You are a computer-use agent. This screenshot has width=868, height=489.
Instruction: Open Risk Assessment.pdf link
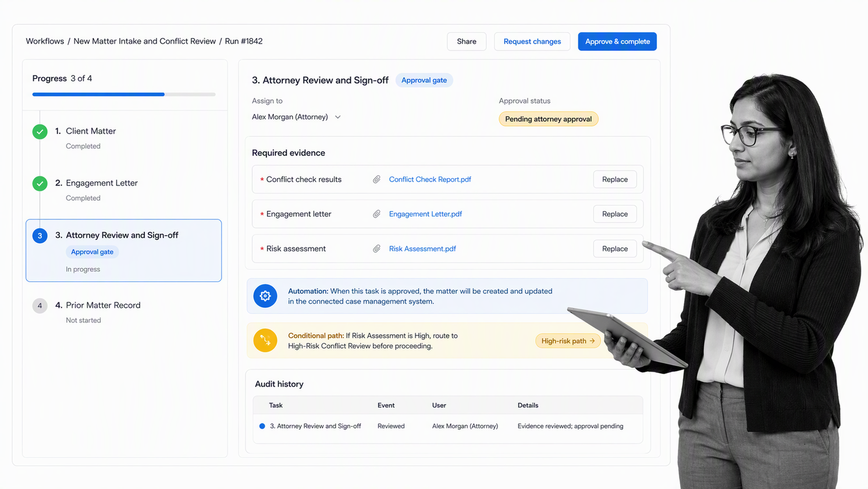pos(422,249)
